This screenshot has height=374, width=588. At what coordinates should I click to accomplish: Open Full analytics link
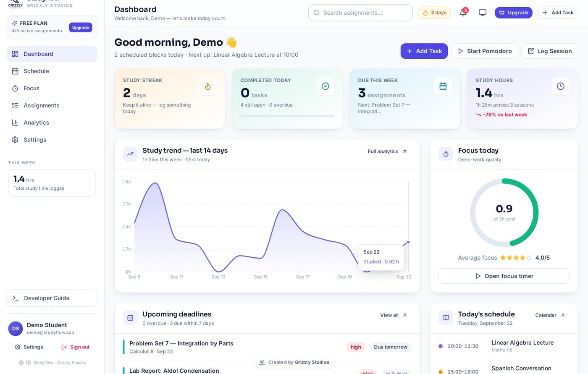click(387, 152)
